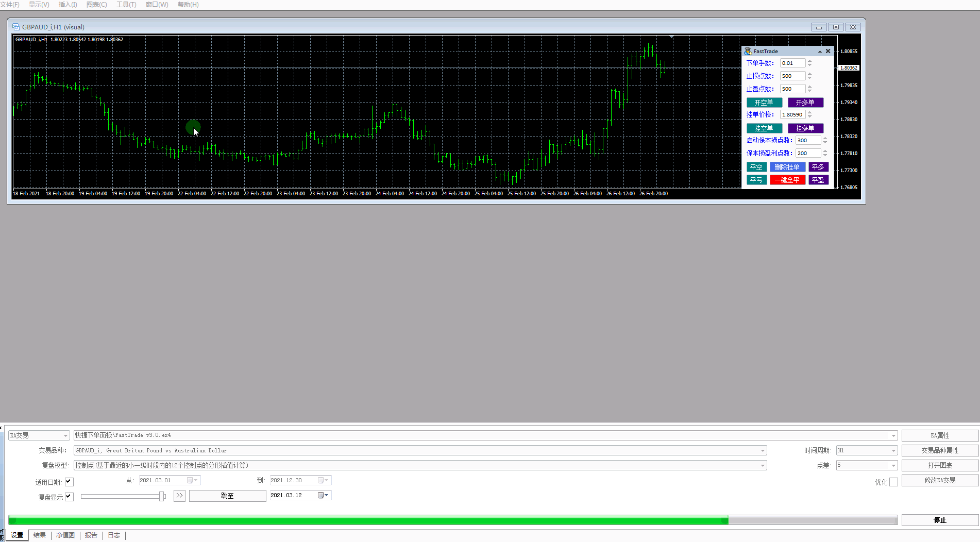Toggle the 复盘显示 checkbox
980x542 pixels.
pos(69,497)
